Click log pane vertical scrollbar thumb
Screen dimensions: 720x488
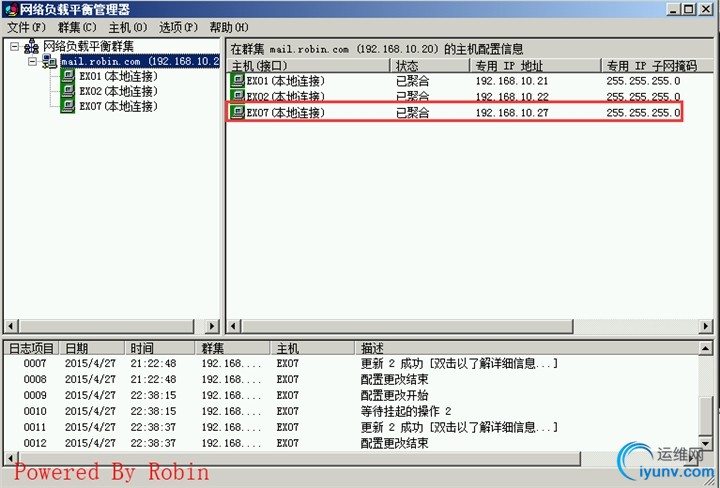pos(705,415)
